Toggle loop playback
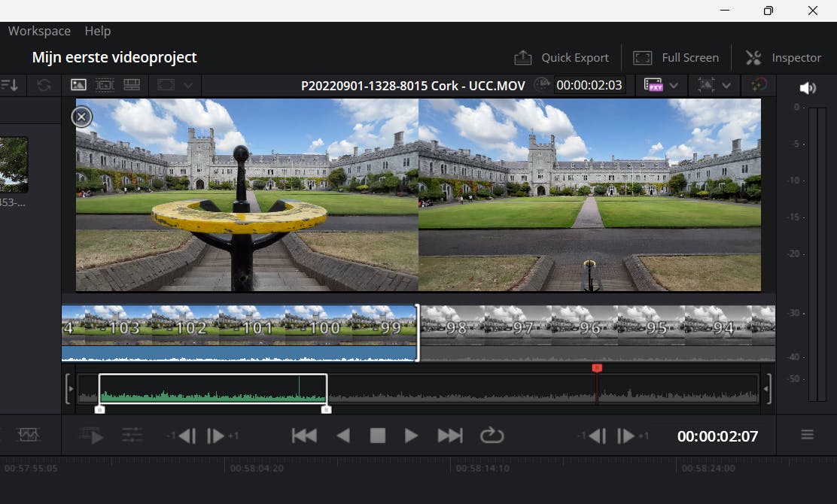The image size is (837, 504). coord(492,436)
